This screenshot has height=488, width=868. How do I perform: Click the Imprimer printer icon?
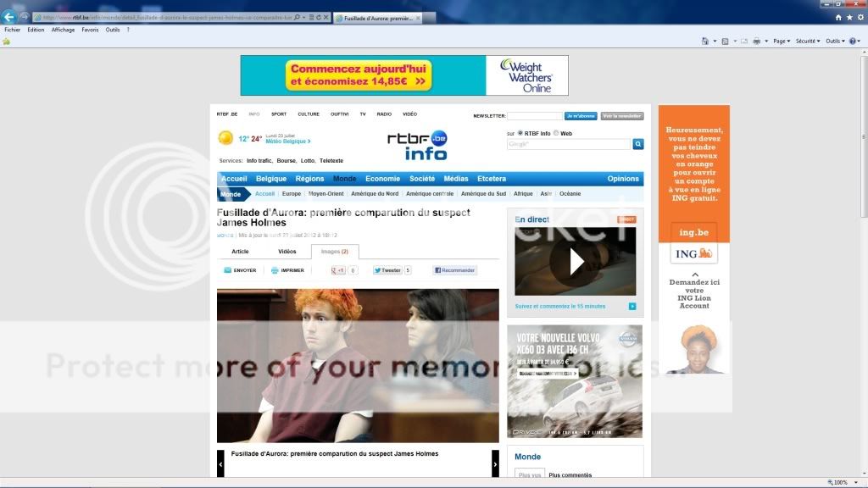275,270
